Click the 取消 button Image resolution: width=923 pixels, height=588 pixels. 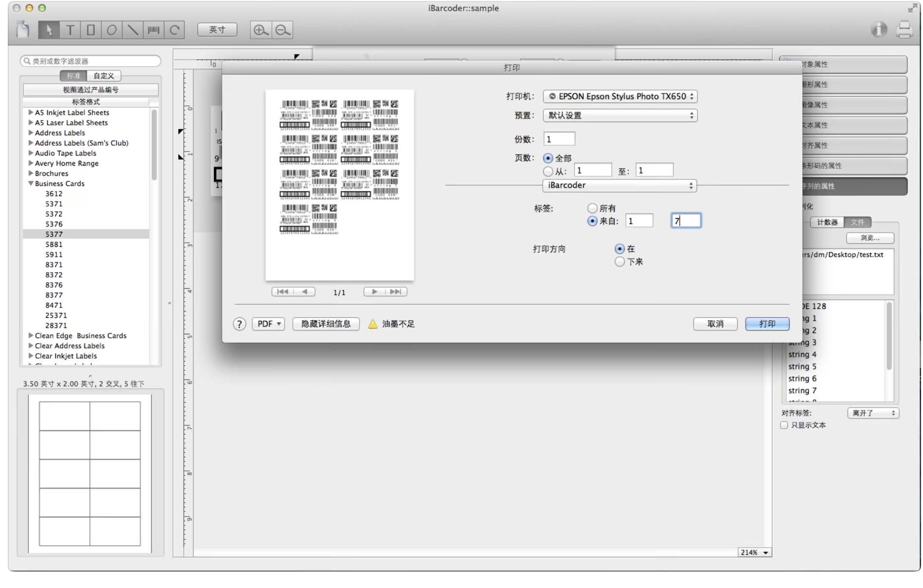[x=715, y=324]
